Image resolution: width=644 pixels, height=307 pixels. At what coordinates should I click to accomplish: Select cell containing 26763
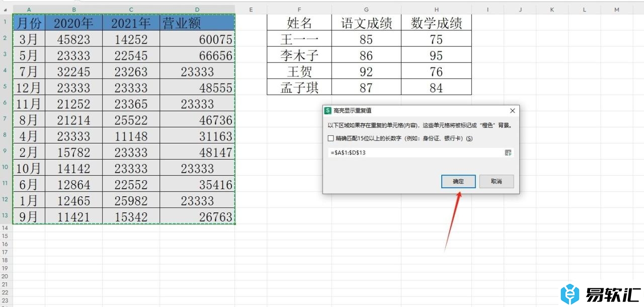tap(197, 216)
